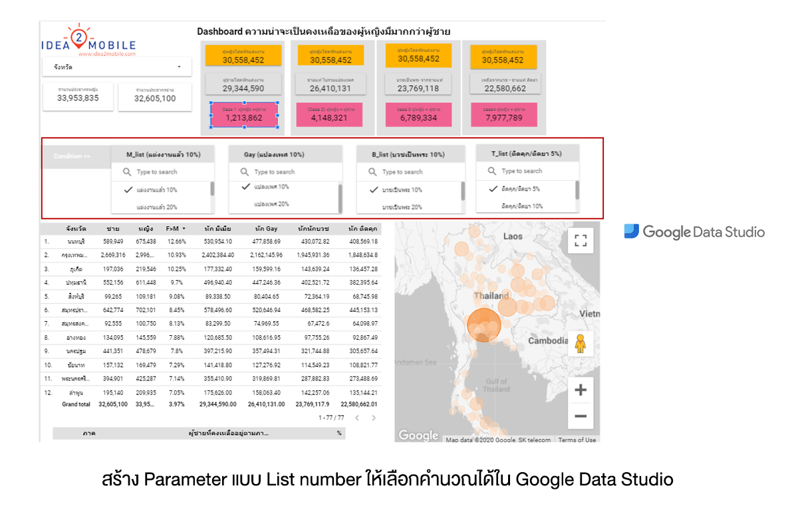Click the Idea2Mobile logo
This screenshot has width=798, height=532.
[x=88, y=40]
